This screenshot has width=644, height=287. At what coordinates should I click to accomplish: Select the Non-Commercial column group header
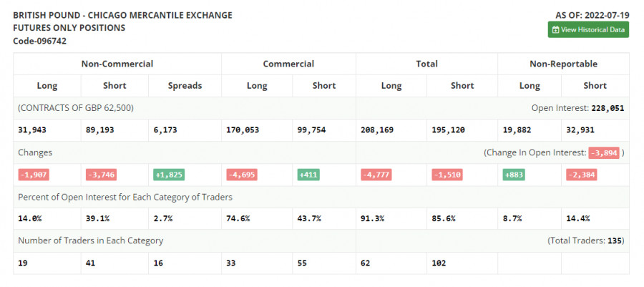click(117, 64)
